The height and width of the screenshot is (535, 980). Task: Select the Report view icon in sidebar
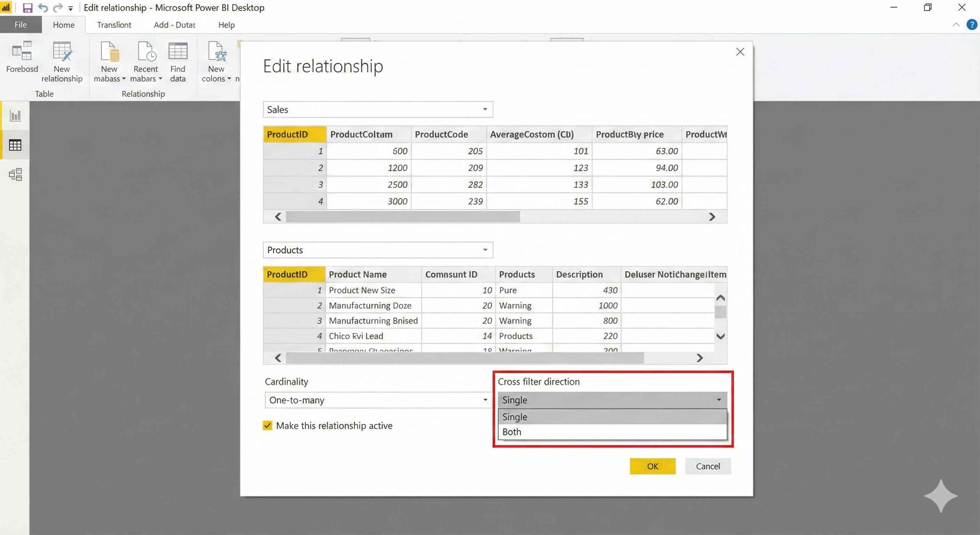point(15,115)
